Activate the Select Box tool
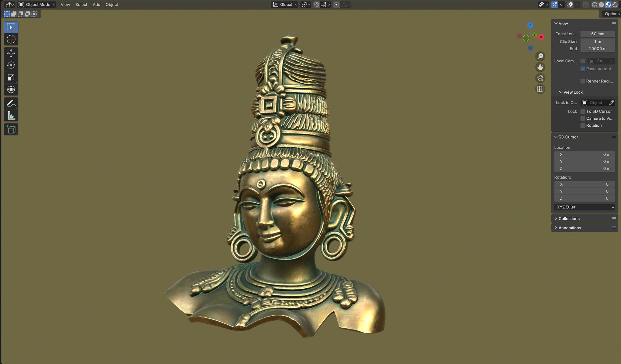This screenshot has height=364, width=621. [x=11, y=27]
